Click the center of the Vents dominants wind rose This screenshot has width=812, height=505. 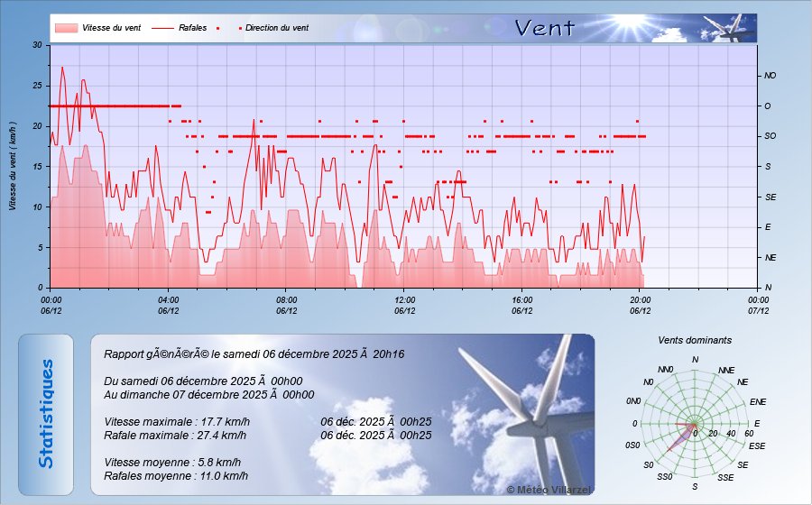(x=695, y=424)
